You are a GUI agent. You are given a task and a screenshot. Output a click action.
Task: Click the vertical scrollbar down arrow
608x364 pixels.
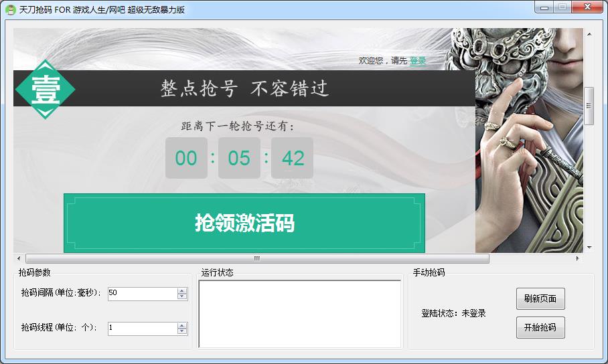589,247
